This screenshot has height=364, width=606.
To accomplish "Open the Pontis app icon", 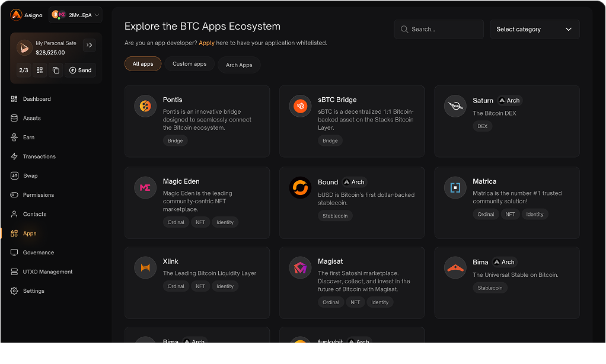I will point(145,106).
